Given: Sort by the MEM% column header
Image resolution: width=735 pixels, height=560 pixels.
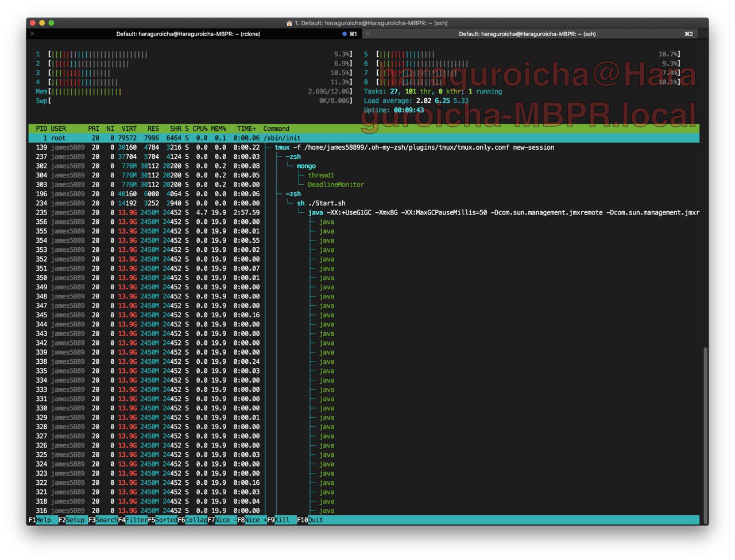Looking at the screenshot, I should 219,129.
